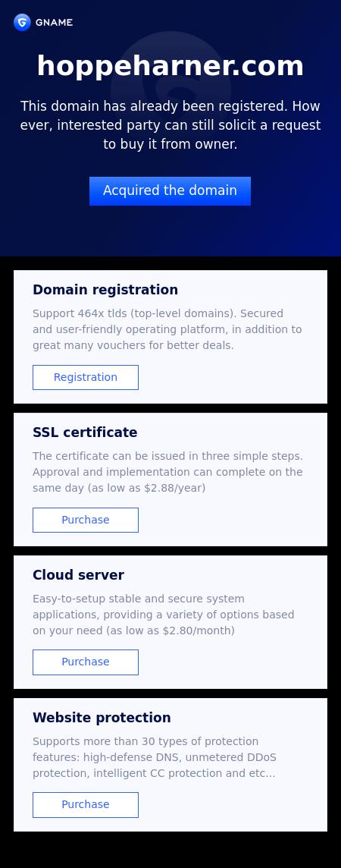The image size is (341, 868).
Task: Click Purchase under Website protection
Action: [86, 805]
